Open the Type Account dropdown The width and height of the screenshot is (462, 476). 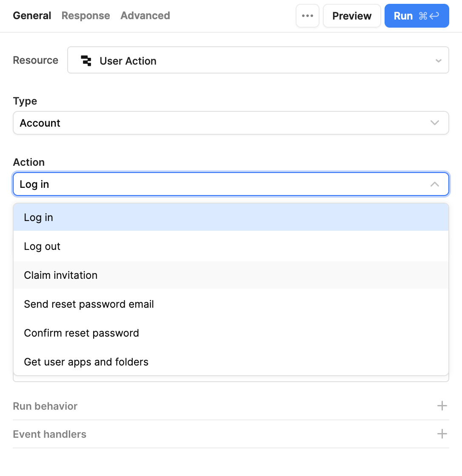pos(231,123)
